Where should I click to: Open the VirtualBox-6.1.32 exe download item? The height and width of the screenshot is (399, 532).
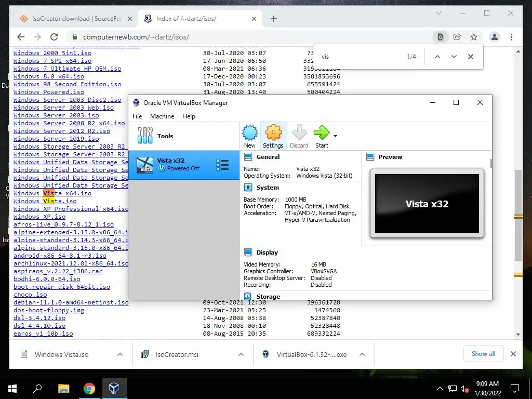(312, 354)
